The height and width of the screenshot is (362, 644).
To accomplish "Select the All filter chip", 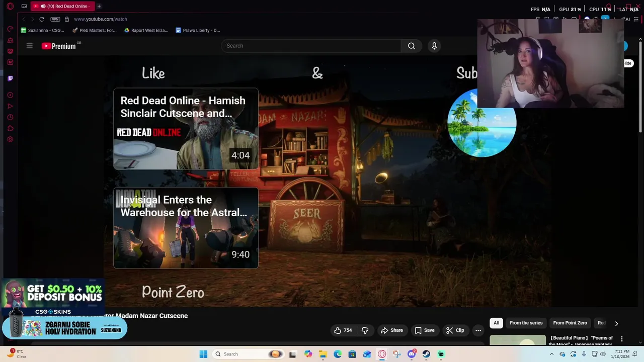I will click(x=496, y=323).
